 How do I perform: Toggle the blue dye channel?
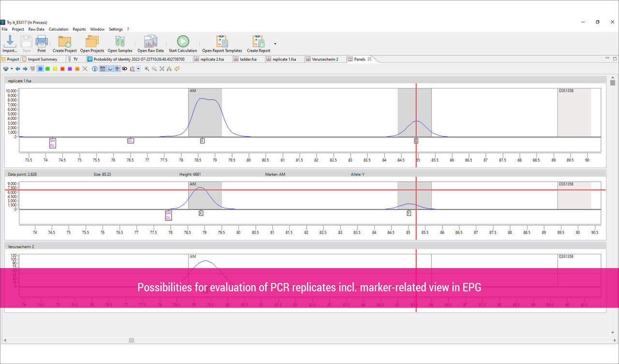[40, 69]
